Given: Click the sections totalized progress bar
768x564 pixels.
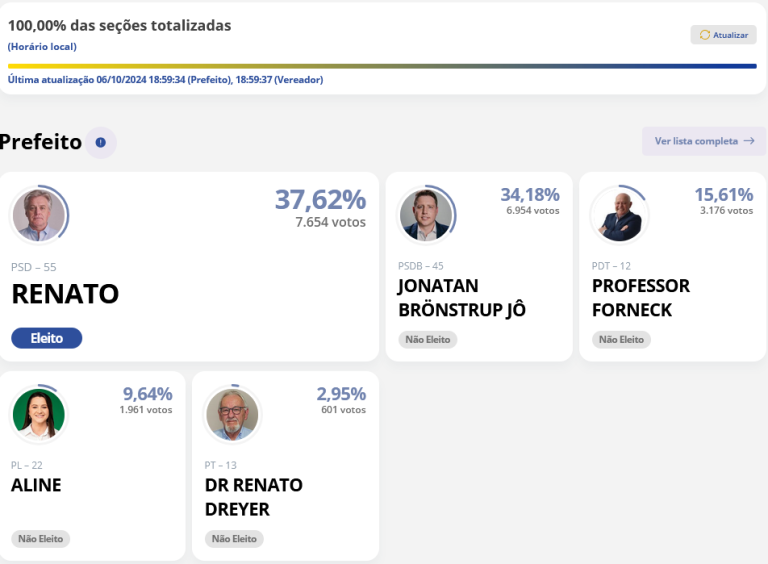Looking at the screenshot, I should click(382, 66).
